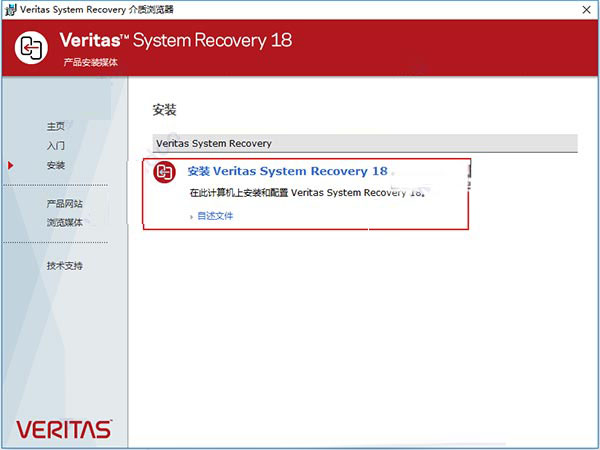Click the VERITAS logo at bottom left
The height and width of the screenshot is (450, 600).
[64, 429]
